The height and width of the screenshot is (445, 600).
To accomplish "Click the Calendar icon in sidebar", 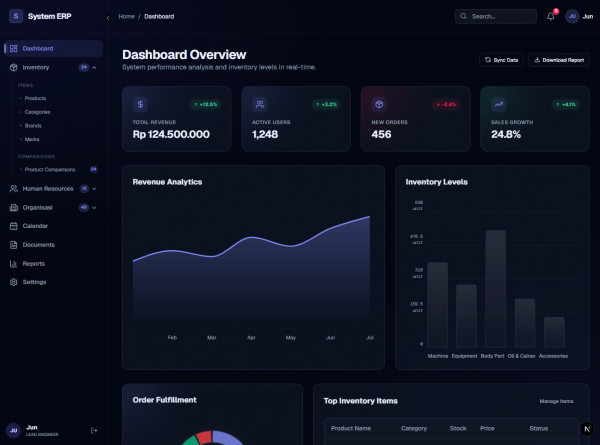I will 13,226.
